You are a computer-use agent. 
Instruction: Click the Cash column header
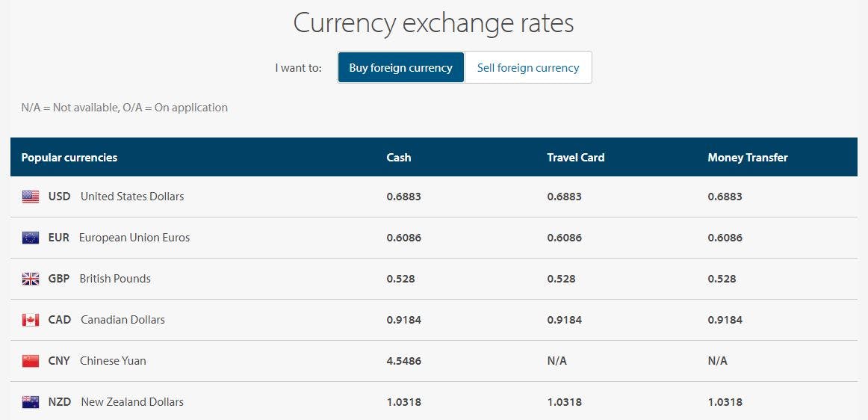coord(399,158)
